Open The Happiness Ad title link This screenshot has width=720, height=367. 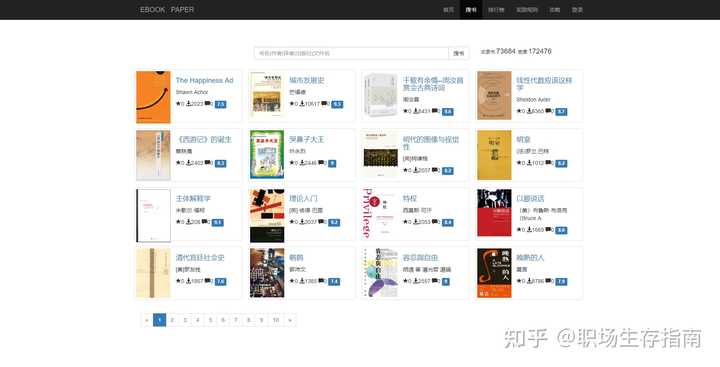[204, 80]
